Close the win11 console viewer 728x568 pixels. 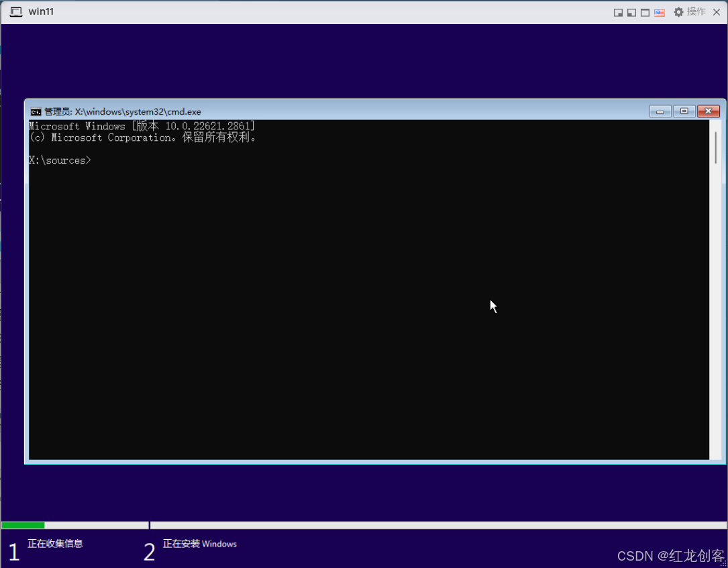tap(717, 12)
